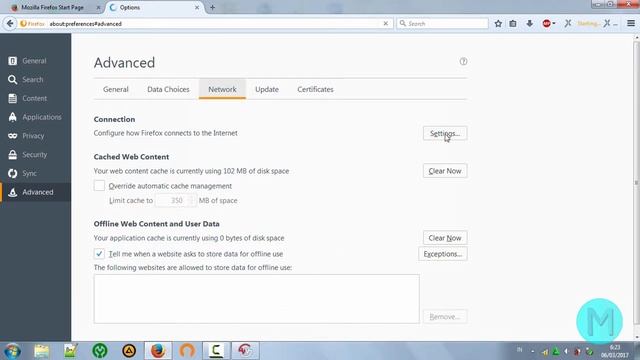The width and height of the screenshot is (640, 360).
Task: Close the Mozilla Firefox Start Page tab
Action: tap(98, 7)
